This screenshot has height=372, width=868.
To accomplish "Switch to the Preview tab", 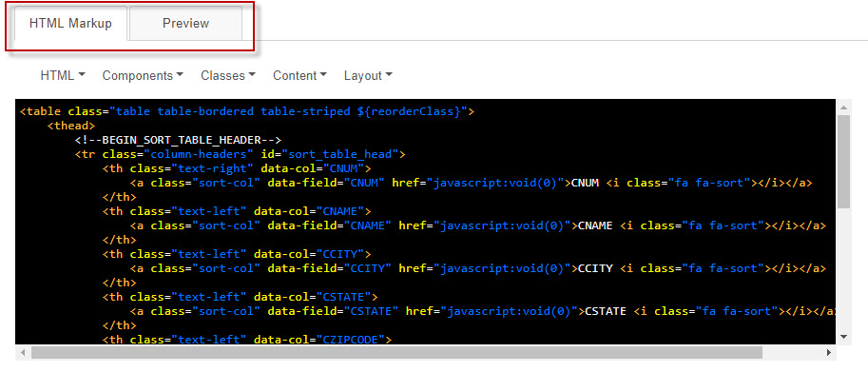I will pyautogui.click(x=185, y=23).
